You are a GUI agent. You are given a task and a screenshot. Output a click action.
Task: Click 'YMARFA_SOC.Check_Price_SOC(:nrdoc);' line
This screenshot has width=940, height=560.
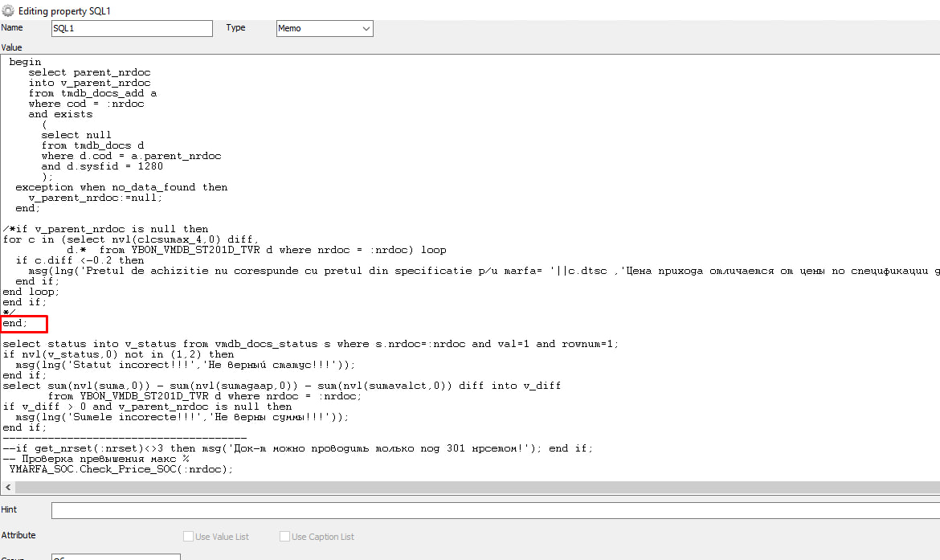tap(121, 469)
